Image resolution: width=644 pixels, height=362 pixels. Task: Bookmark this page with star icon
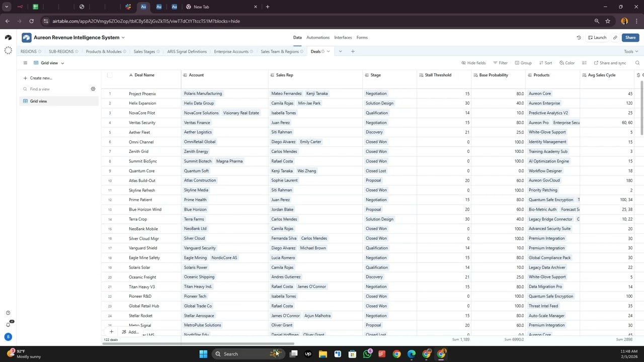point(608,21)
